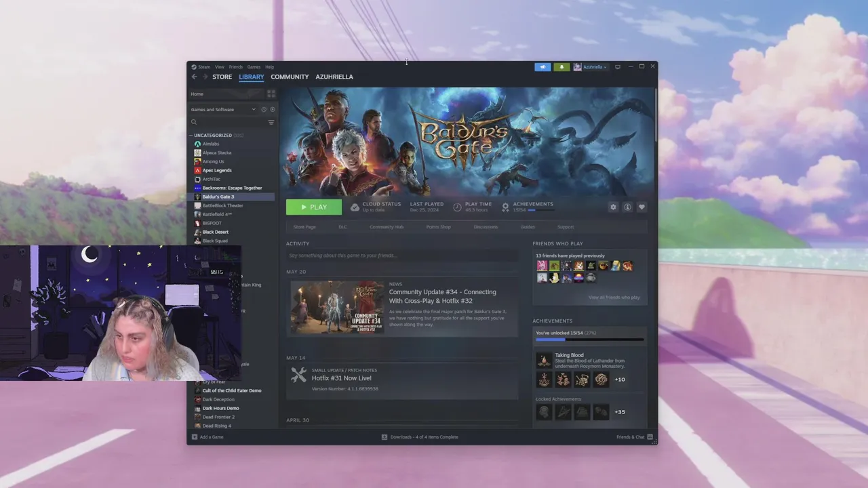The height and width of the screenshot is (488, 868).
Task: Select Cult of the Child Eater Demo
Action: coord(231,390)
